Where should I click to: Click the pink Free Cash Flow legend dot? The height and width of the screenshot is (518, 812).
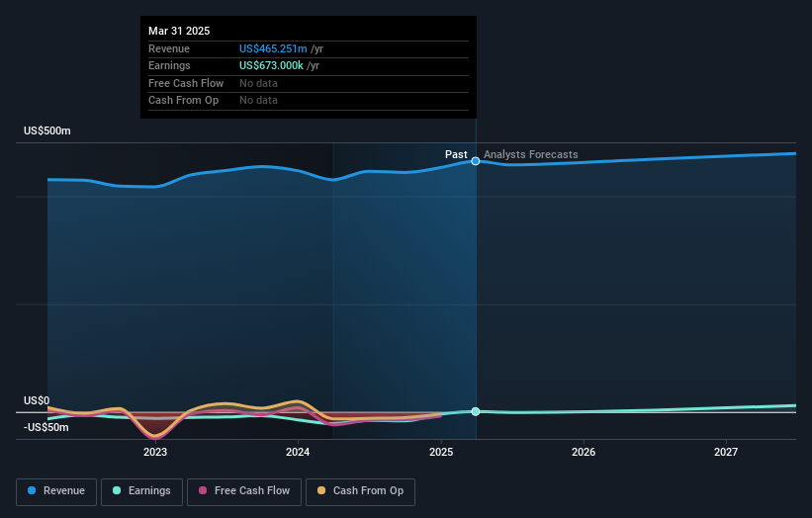point(203,490)
